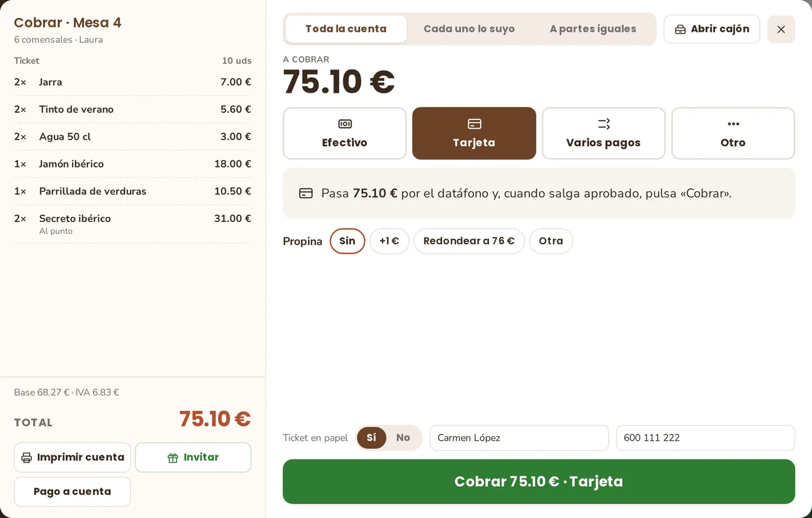Switch to A partes iguales tab
The image size is (812, 518).
pyautogui.click(x=593, y=29)
